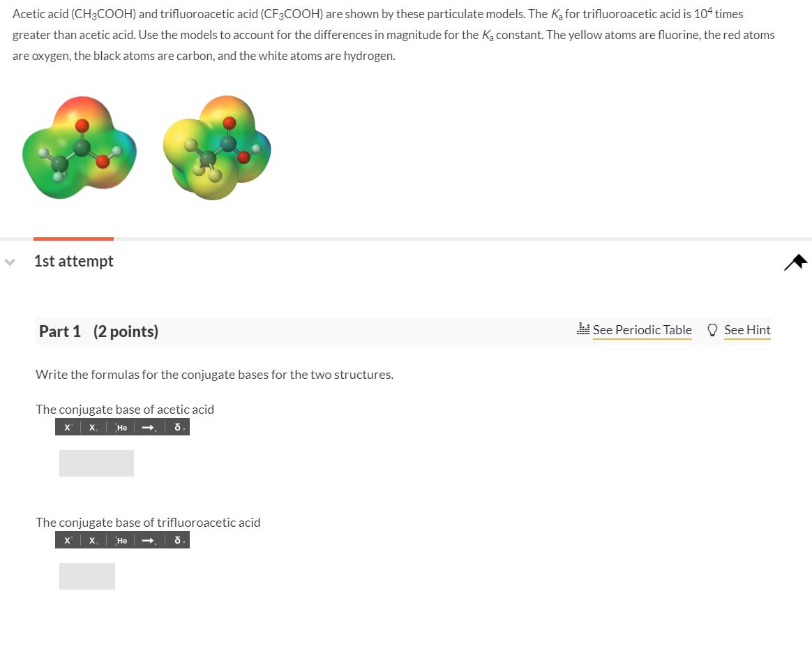Select the superscript icon in the acetic acid toolbar

[x=67, y=426]
